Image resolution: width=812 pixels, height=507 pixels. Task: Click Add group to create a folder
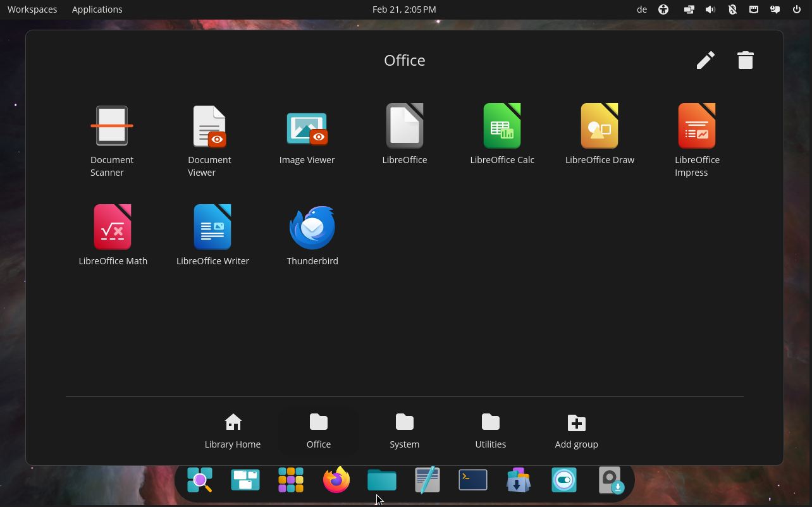click(x=577, y=431)
